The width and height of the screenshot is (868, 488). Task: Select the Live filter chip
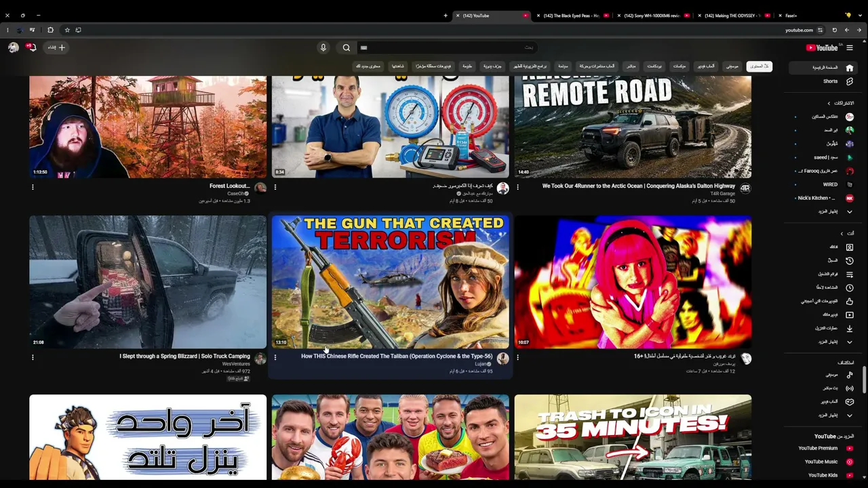(x=631, y=66)
